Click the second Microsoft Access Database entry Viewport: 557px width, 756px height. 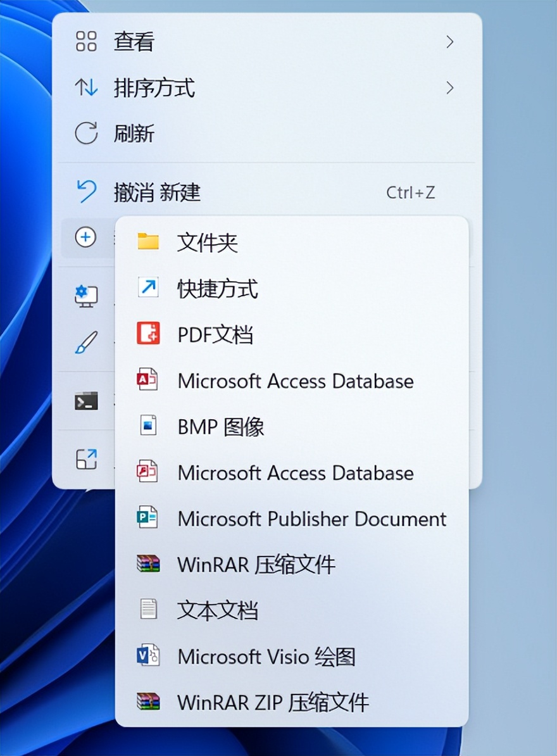point(295,472)
